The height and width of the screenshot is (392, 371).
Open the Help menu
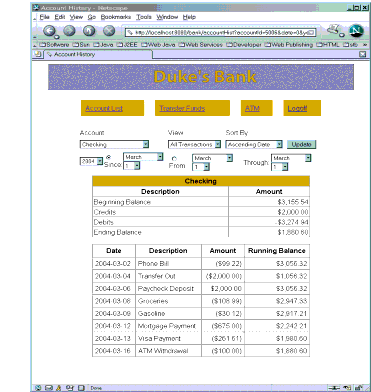(x=189, y=17)
